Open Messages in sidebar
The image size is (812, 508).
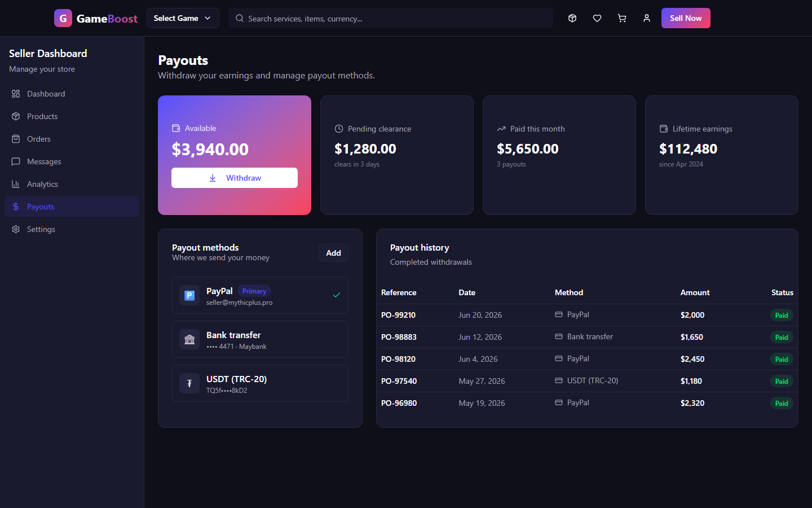pyautogui.click(x=72, y=161)
